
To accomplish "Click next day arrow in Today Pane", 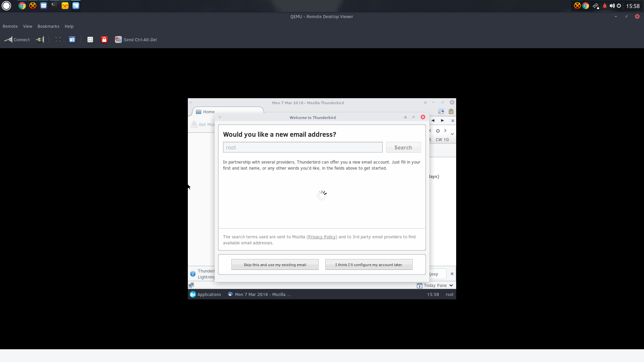I will [x=442, y=120].
